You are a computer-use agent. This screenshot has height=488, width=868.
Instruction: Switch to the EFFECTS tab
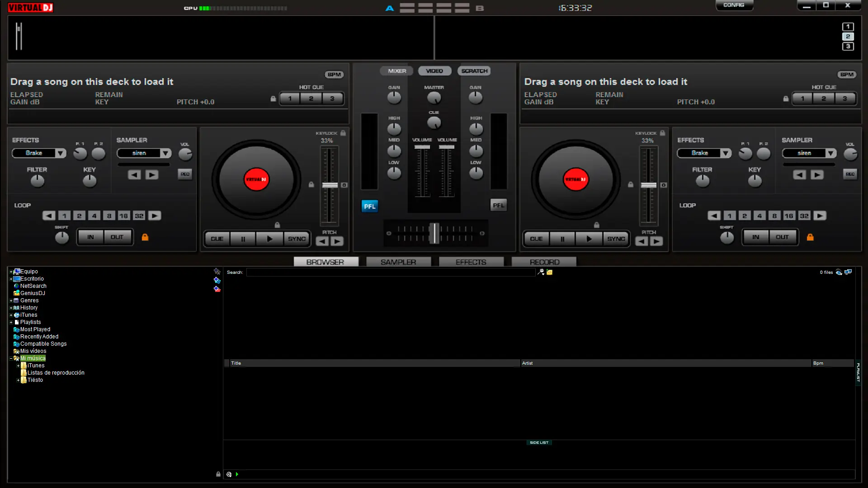(471, 262)
